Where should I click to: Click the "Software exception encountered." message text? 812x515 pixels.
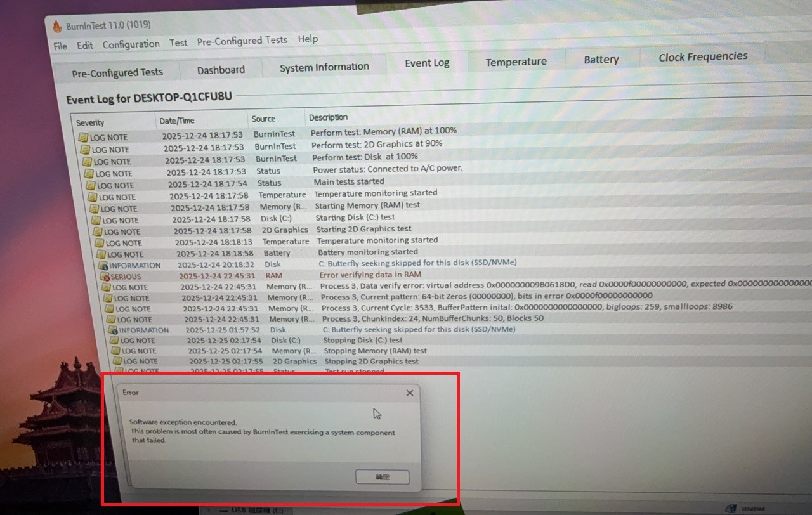tap(183, 422)
